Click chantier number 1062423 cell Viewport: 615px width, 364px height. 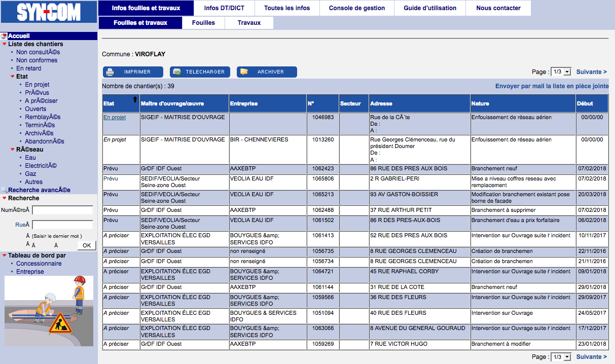pyautogui.click(x=323, y=168)
